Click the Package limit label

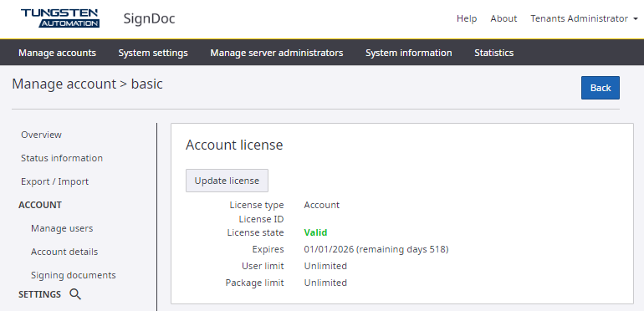click(254, 283)
